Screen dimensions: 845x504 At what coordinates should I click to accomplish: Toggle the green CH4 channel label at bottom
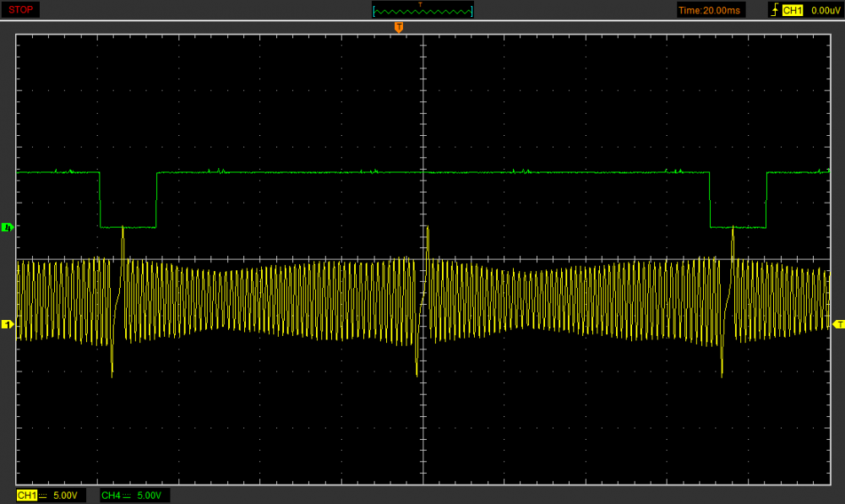click(110, 495)
